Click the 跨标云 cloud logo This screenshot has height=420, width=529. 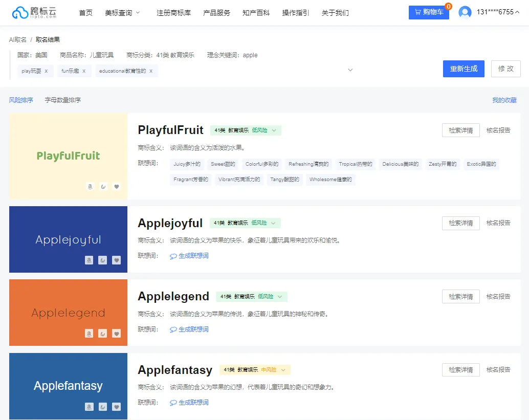[x=34, y=12]
